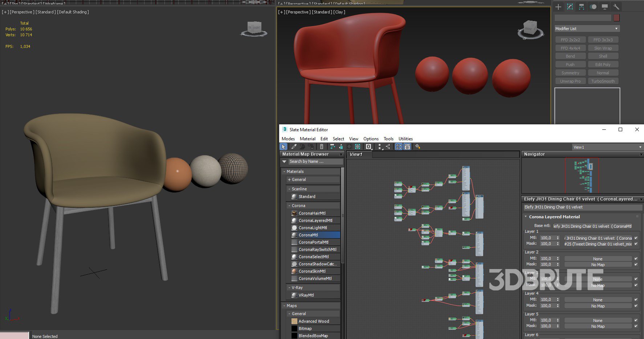Open the Create panel plus icon
Image resolution: width=644 pixels, height=339 pixels.
pos(558,7)
